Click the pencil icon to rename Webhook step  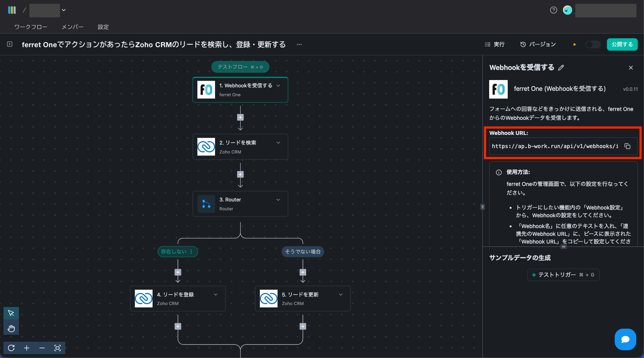coord(561,68)
